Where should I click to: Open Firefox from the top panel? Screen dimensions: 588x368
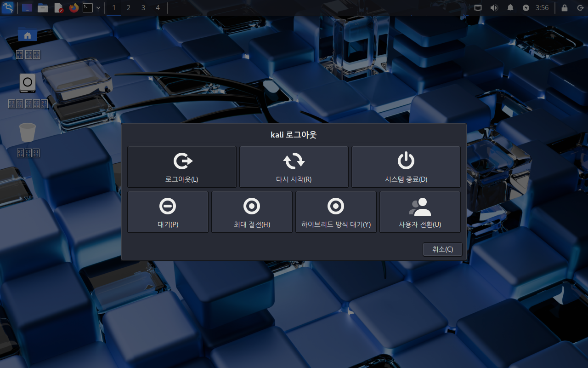click(74, 8)
